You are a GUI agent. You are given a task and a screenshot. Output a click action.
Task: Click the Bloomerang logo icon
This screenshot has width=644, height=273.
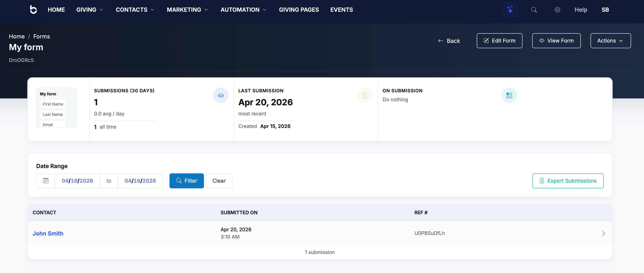[33, 10]
